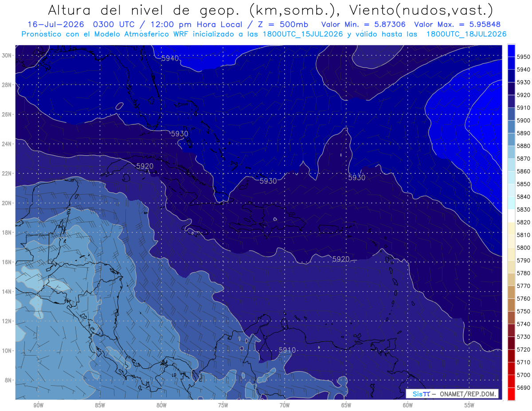The height and width of the screenshot is (411, 532).
Task: Pick the bright red swatch below 5690
Action: (x=511, y=394)
